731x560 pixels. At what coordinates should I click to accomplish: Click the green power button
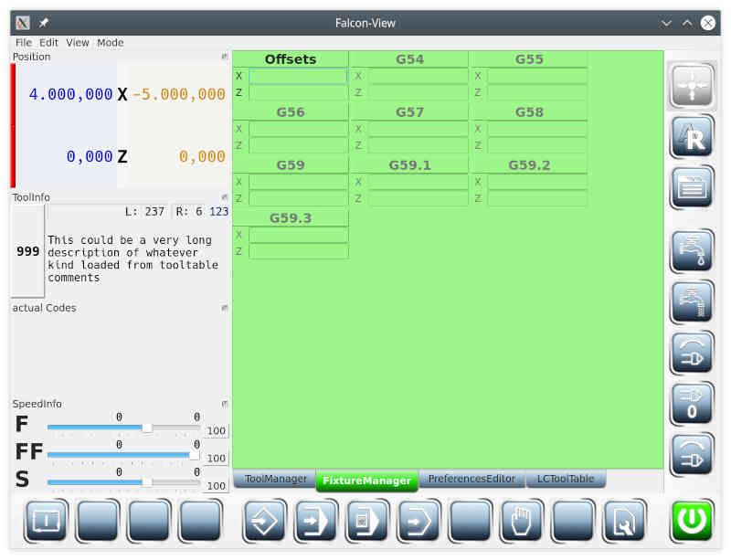pyautogui.click(x=692, y=521)
